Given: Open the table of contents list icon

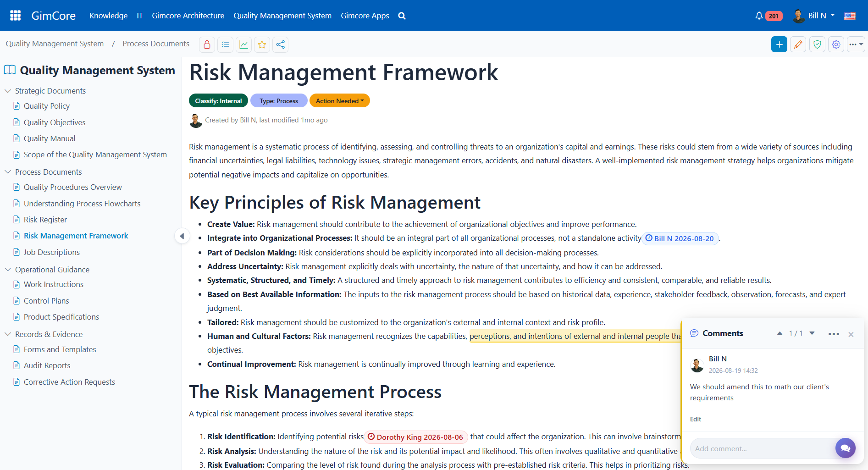Looking at the screenshot, I should point(225,44).
